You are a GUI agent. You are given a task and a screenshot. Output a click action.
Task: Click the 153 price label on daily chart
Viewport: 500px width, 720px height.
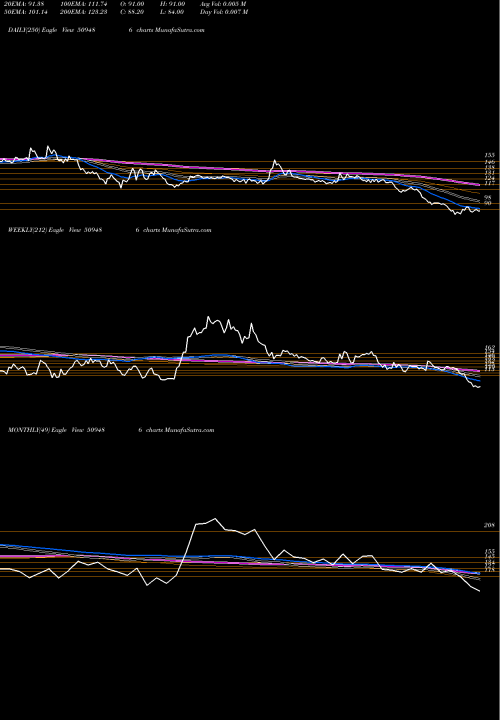coord(489,156)
